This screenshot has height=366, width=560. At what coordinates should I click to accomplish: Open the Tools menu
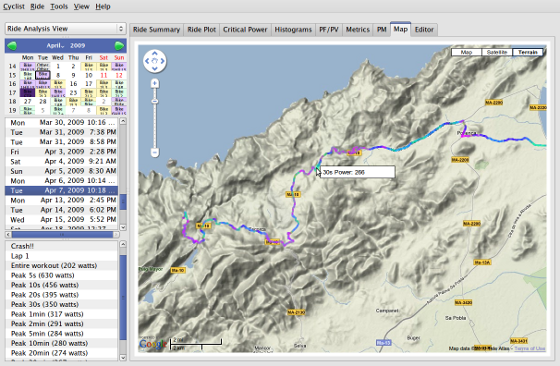click(59, 6)
